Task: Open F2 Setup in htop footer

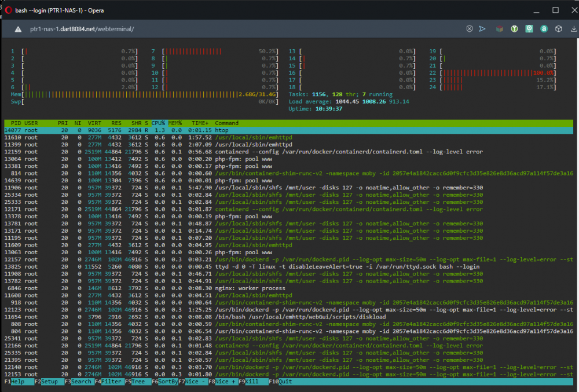Action: pos(49,382)
